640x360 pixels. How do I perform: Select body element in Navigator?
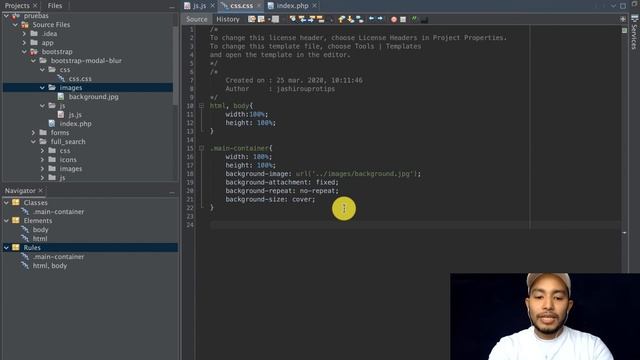40,230
